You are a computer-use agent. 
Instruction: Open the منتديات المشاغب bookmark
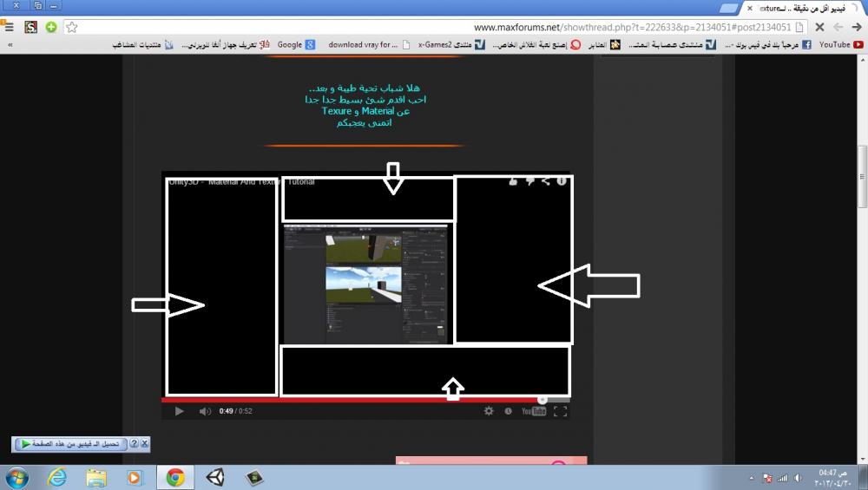[x=143, y=45]
